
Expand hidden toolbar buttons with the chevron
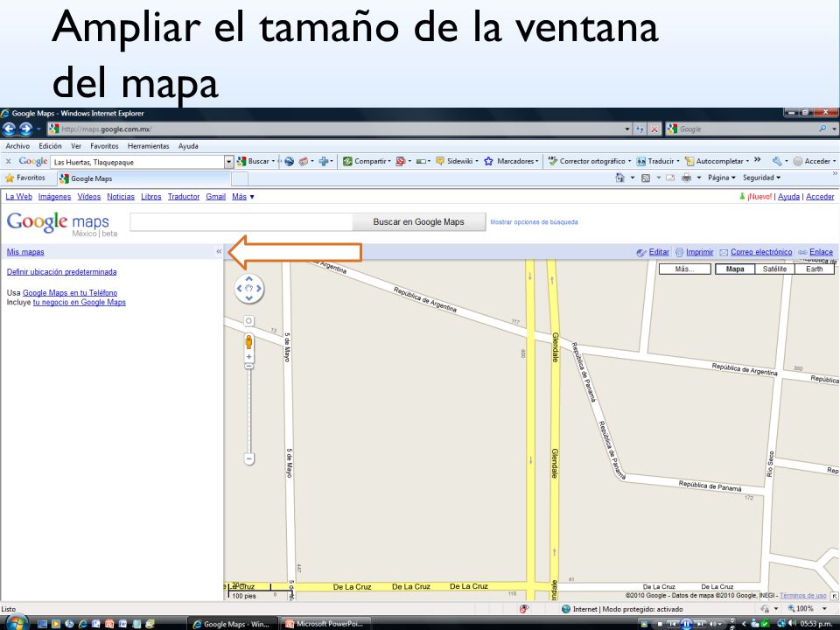757,159
